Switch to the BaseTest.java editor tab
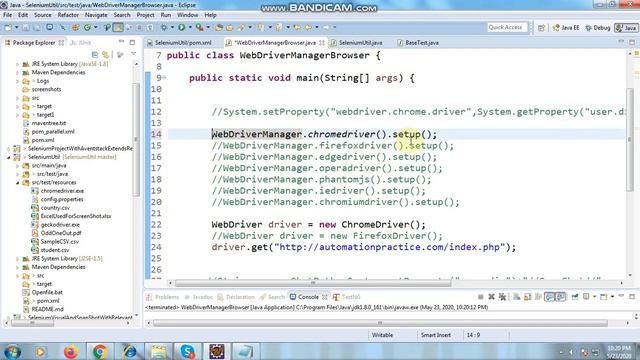 418,42
